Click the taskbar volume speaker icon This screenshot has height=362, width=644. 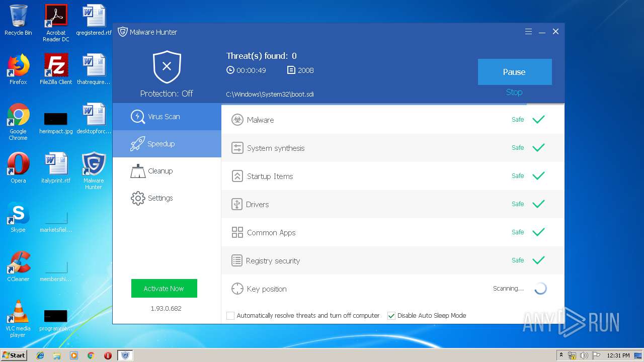coord(584,355)
